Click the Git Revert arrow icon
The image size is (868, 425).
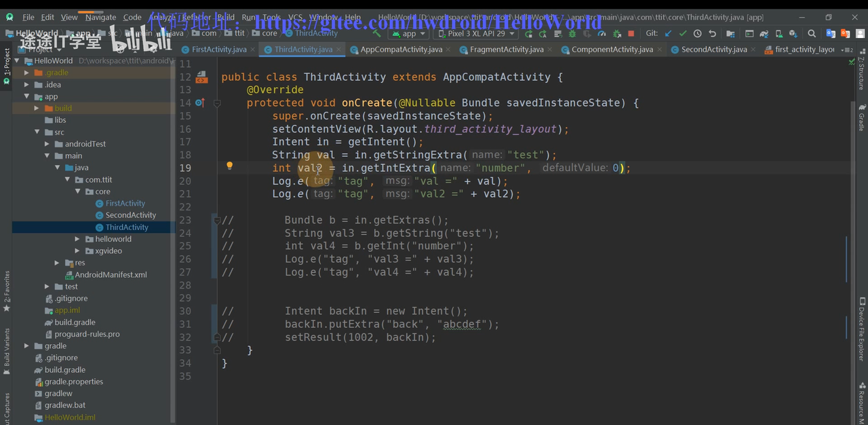(712, 33)
